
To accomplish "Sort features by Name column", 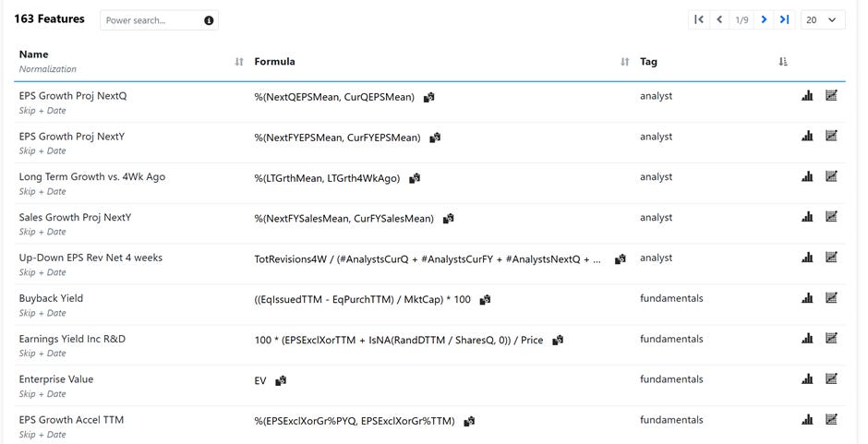I will point(238,62).
